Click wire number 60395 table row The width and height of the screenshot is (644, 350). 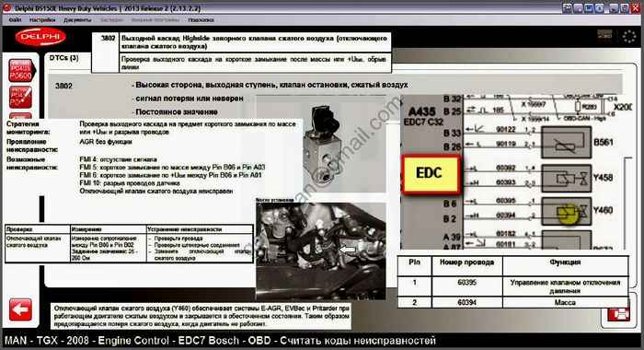[513, 286]
